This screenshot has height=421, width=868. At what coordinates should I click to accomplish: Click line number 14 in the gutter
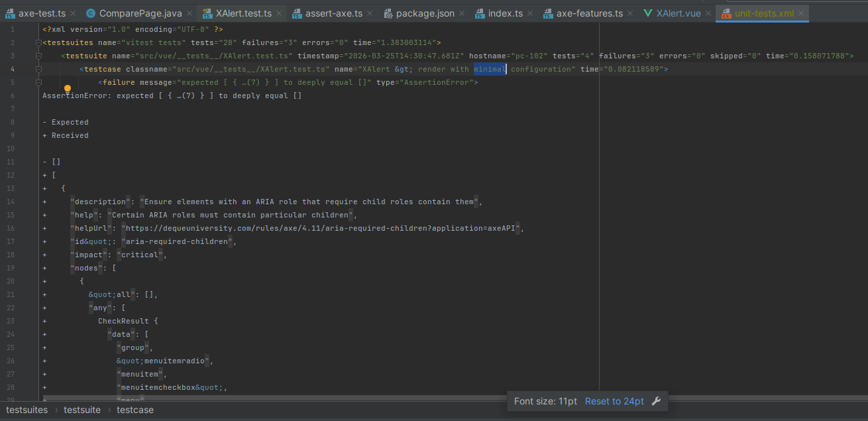pyautogui.click(x=12, y=202)
